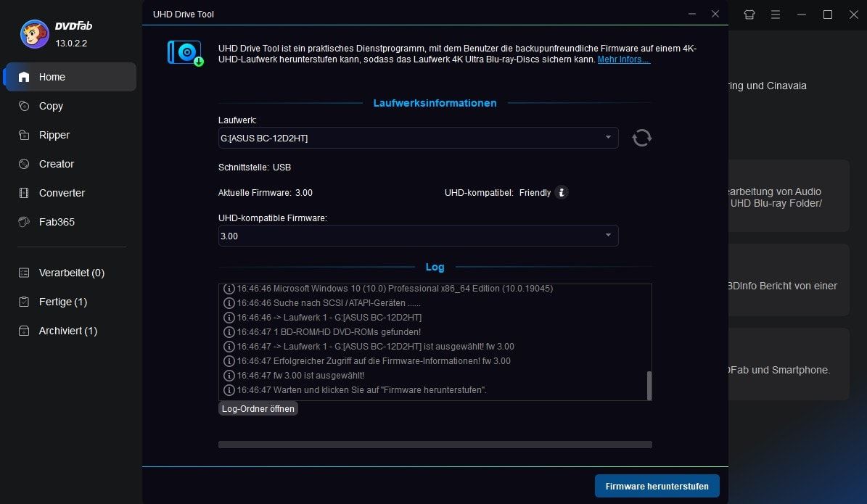Click the Log-Ordner öffnen button
This screenshot has width=867, height=504.
pos(258,408)
